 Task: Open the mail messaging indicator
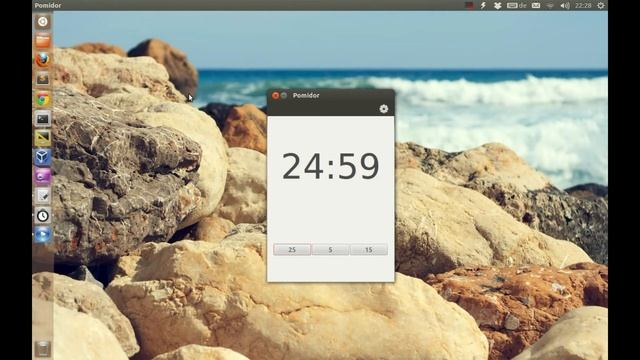pos(536,5)
